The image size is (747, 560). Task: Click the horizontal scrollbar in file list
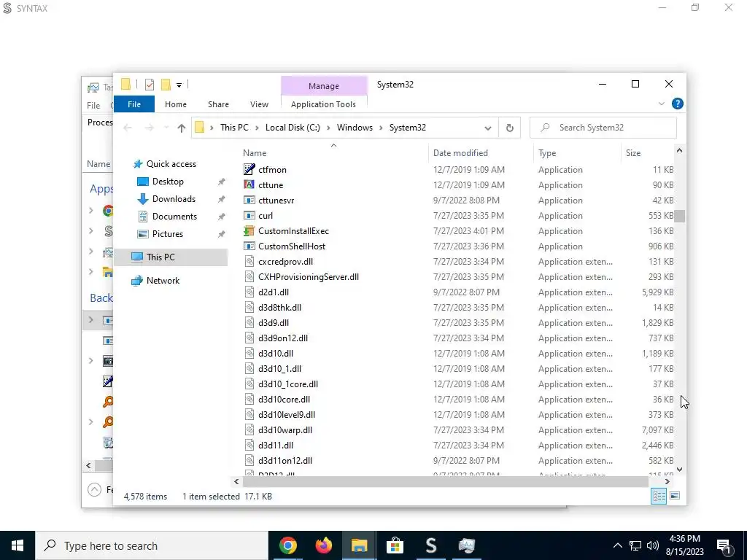[446, 482]
